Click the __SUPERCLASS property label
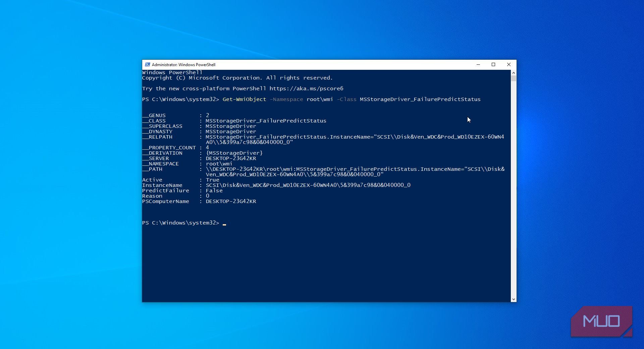The width and height of the screenshot is (644, 349). pyautogui.click(x=162, y=126)
